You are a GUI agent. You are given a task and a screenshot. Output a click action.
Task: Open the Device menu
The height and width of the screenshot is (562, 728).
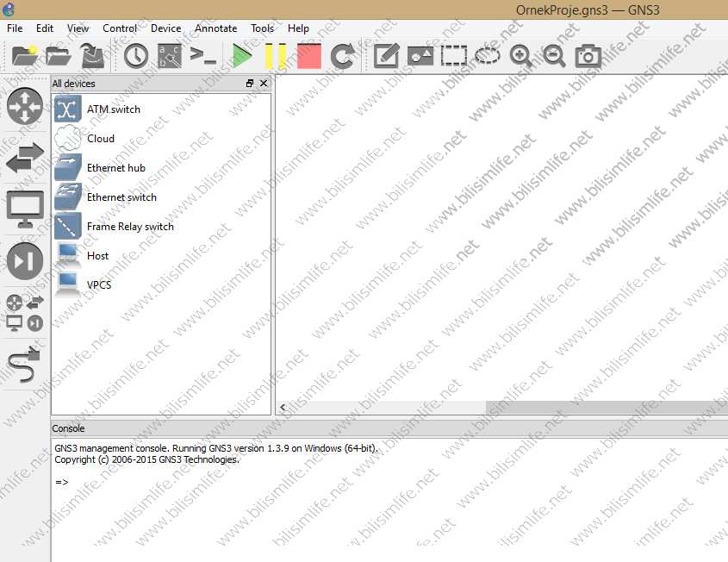pos(165,28)
